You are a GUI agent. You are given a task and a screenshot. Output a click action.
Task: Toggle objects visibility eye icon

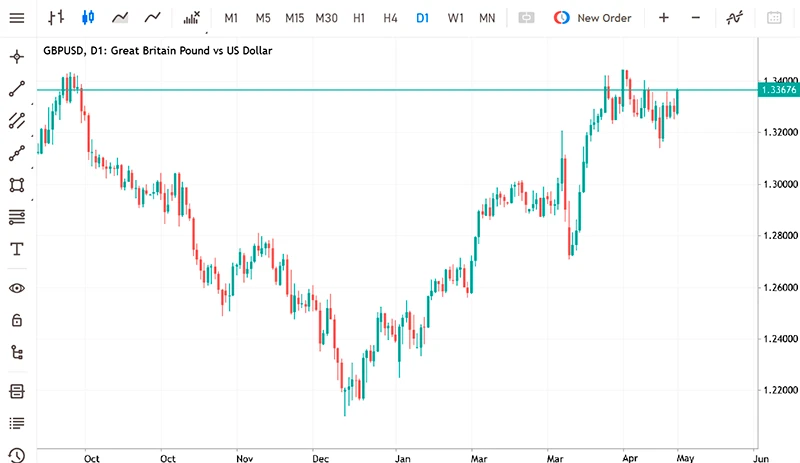[x=17, y=288]
